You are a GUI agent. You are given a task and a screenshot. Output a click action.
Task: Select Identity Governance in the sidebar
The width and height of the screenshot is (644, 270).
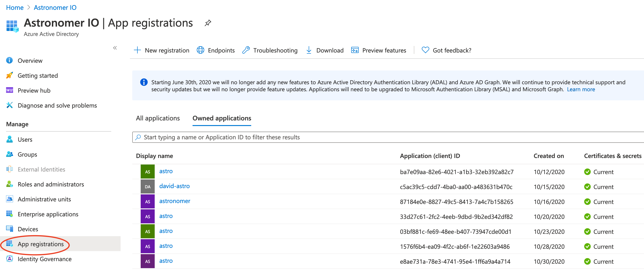click(44, 259)
